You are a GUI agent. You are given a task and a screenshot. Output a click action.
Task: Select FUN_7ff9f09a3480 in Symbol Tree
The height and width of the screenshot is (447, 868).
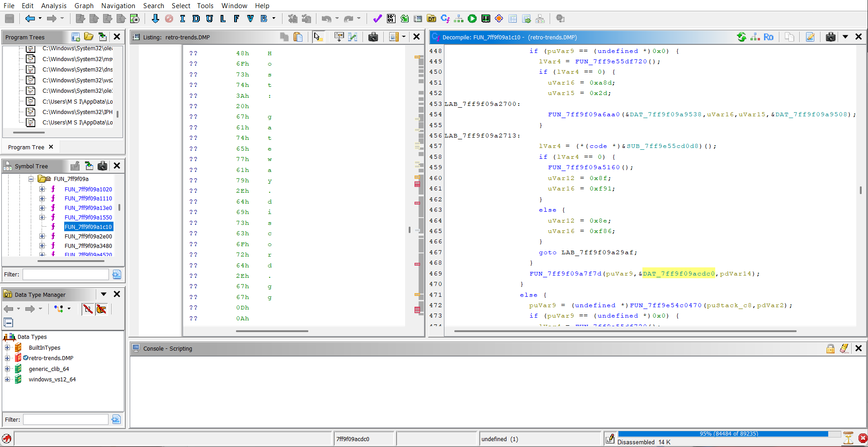[88, 246]
